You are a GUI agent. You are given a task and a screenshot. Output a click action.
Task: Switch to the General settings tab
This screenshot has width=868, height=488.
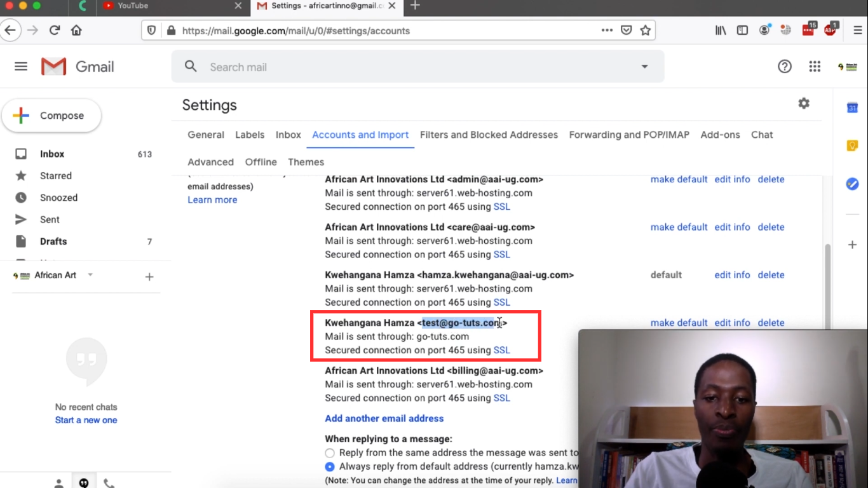(206, 135)
